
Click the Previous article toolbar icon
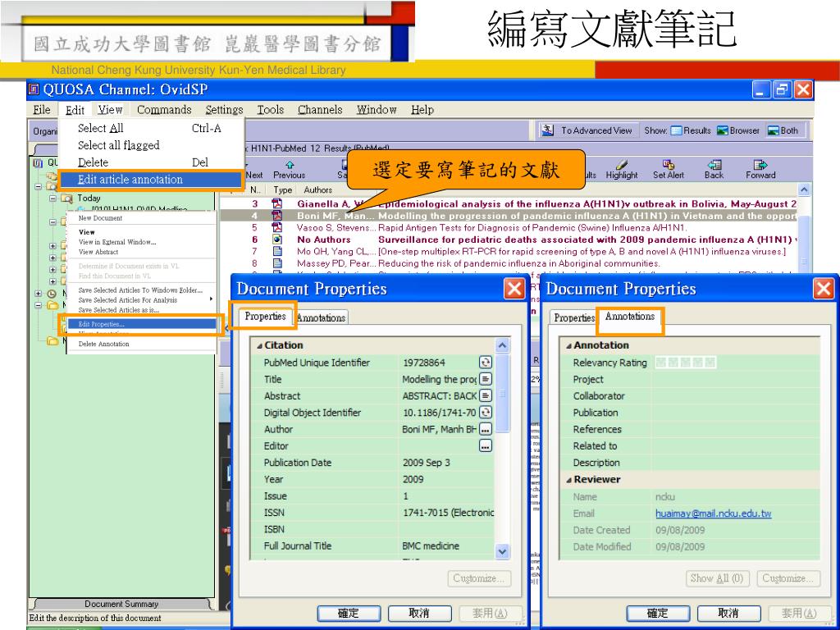pos(290,165)
